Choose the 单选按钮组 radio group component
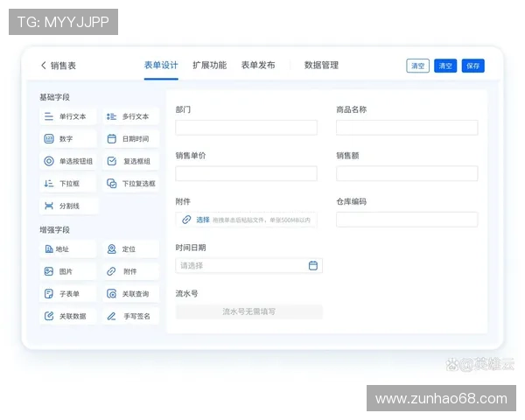The width and height of the screenshot is (525, 420). tap(68, 161)
